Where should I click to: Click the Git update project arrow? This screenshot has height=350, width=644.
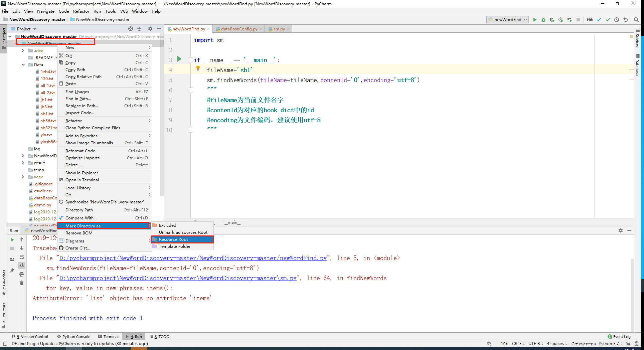[x=599, y=20]
